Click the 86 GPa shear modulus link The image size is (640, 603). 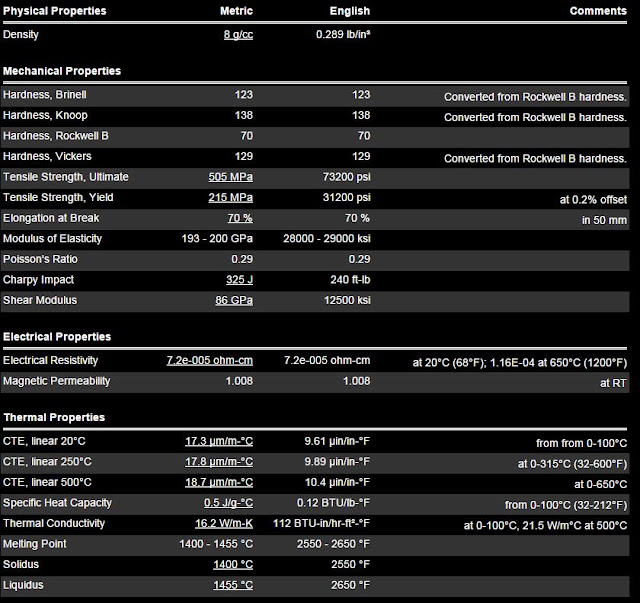point(234,300)
